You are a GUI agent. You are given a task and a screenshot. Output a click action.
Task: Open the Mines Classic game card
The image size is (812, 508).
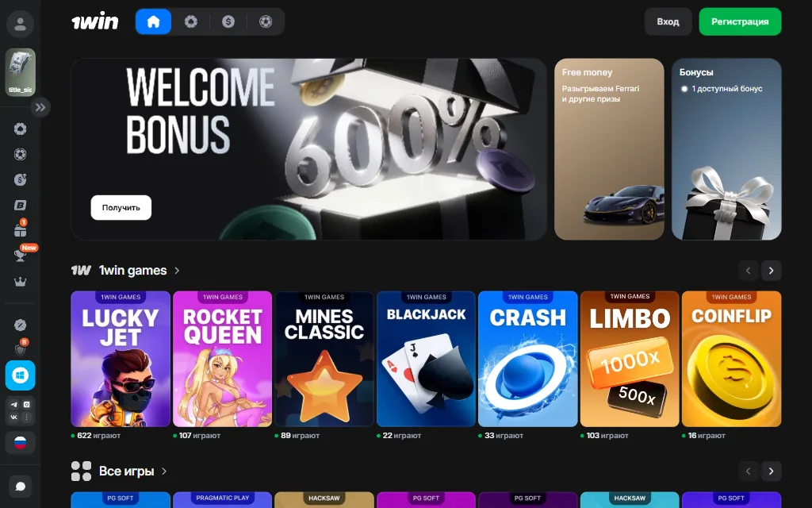[324, 359]
